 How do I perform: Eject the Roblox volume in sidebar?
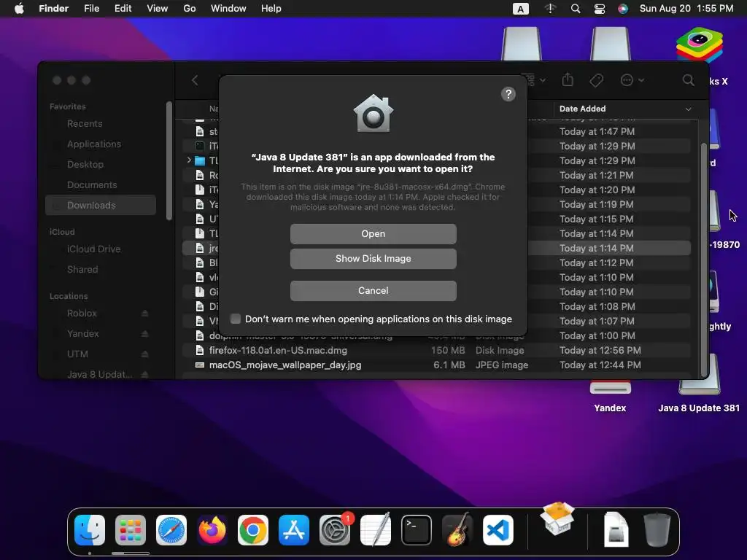(x=145, y=314)
